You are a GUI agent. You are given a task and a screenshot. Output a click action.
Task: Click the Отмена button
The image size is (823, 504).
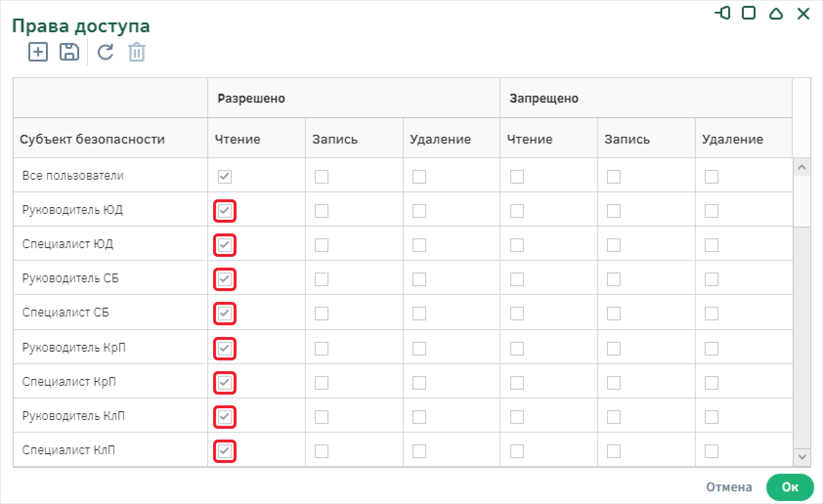729,487
